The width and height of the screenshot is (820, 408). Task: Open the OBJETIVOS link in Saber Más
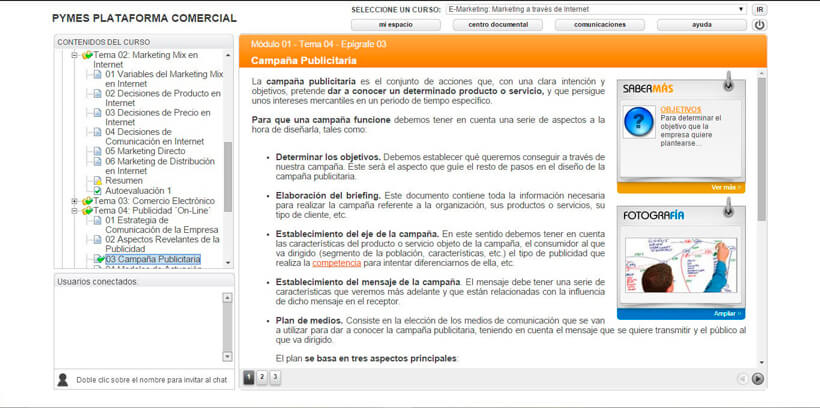click(x=681, y=109)
